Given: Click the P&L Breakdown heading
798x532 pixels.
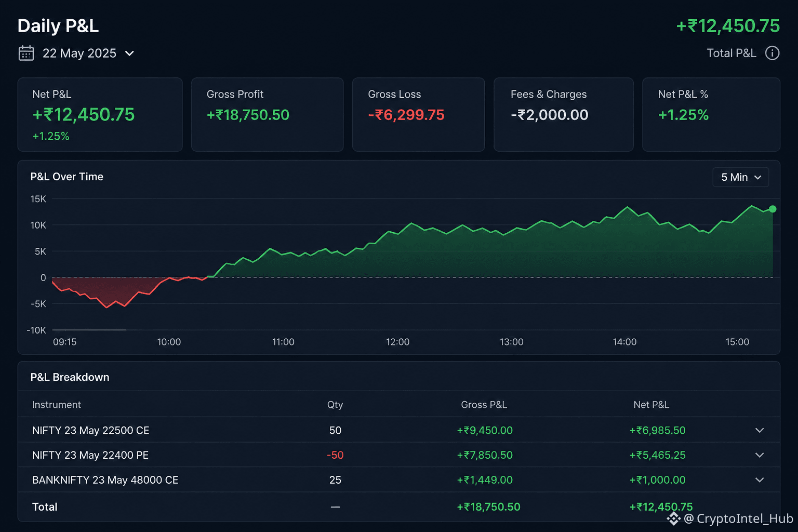Looking at the screenshot, I should 70,377.
